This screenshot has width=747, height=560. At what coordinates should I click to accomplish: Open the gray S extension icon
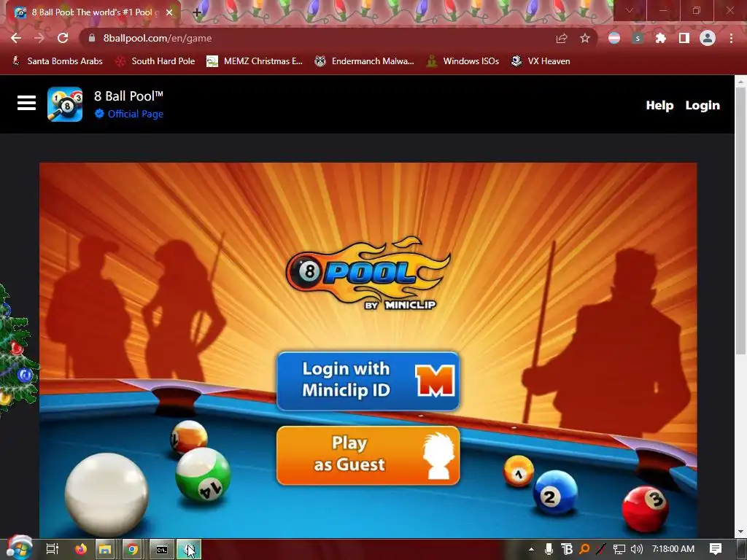point(638,38)
